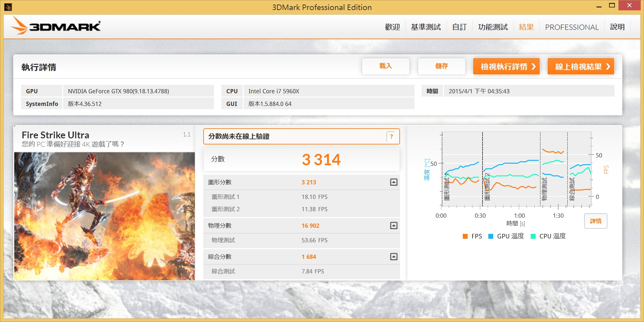Click the 詳情 button under the chart
The image size is (644, 322).
click(595, 221)
